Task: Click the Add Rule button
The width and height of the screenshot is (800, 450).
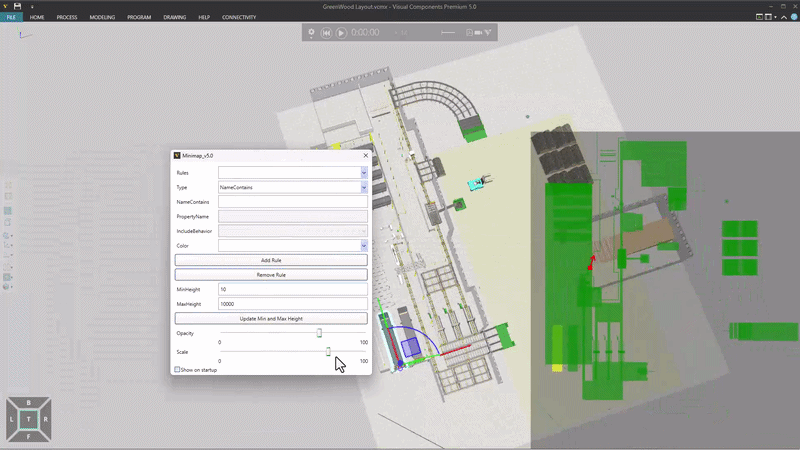Action: (271, 260)
